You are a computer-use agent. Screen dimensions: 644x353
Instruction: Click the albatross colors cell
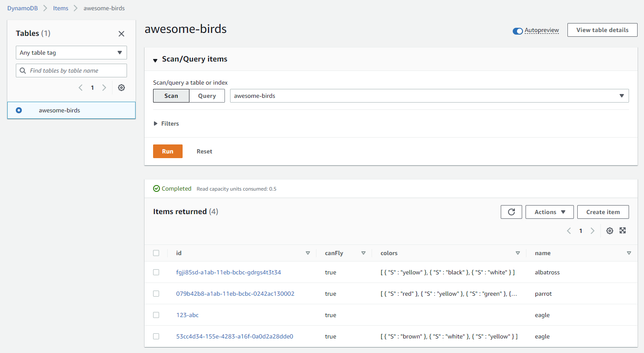[x=448, y=272]
